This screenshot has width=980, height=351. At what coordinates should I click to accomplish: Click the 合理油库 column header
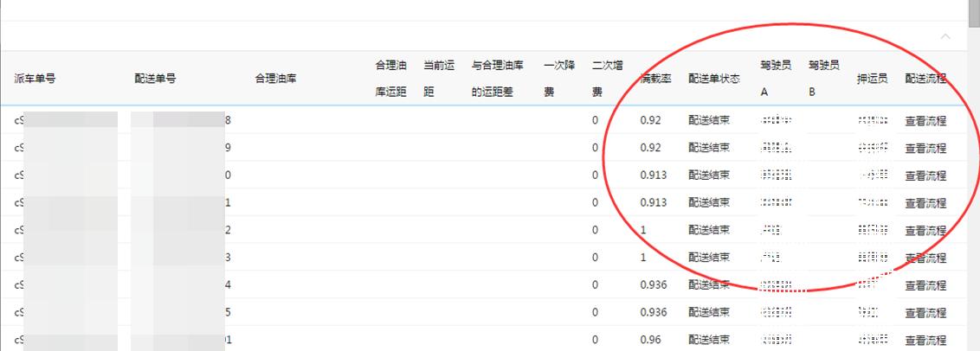(275, 79)
